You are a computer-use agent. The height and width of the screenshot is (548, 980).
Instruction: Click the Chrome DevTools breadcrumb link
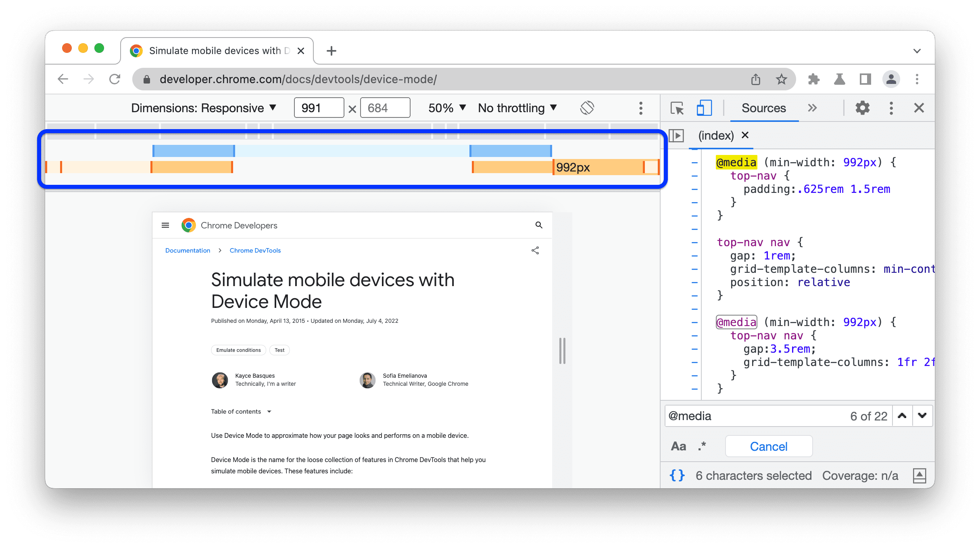(254, 251)
